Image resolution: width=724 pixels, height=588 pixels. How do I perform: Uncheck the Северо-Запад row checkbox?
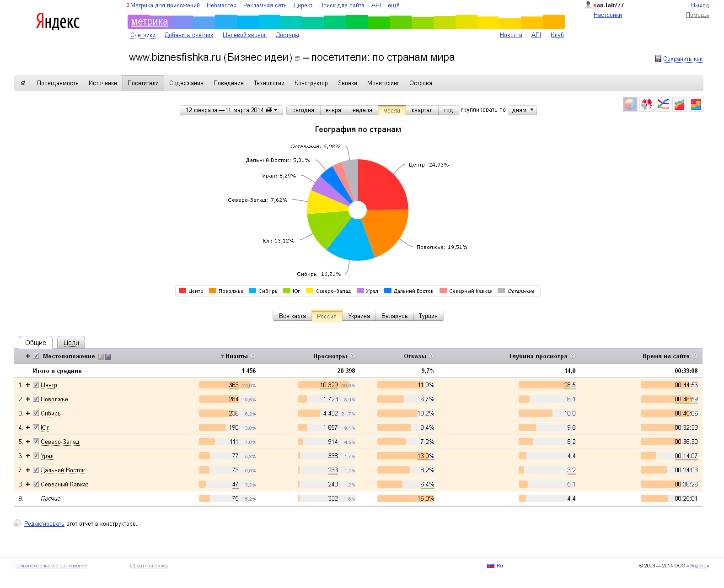[x=36, y=442]
